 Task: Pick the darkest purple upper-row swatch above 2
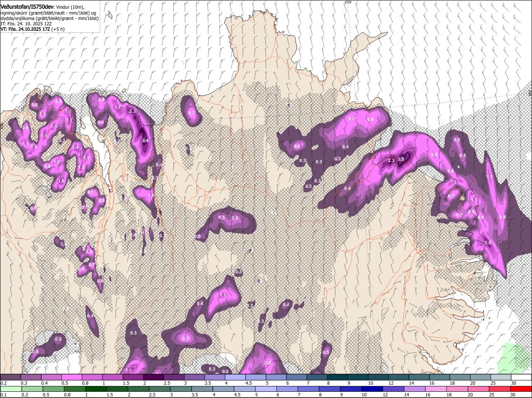[153, 377]
